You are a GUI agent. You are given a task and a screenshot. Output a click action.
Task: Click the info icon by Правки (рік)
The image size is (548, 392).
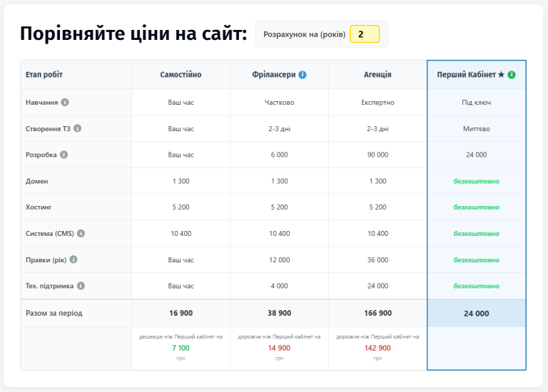pyautogui.click(x=73, y=259)
